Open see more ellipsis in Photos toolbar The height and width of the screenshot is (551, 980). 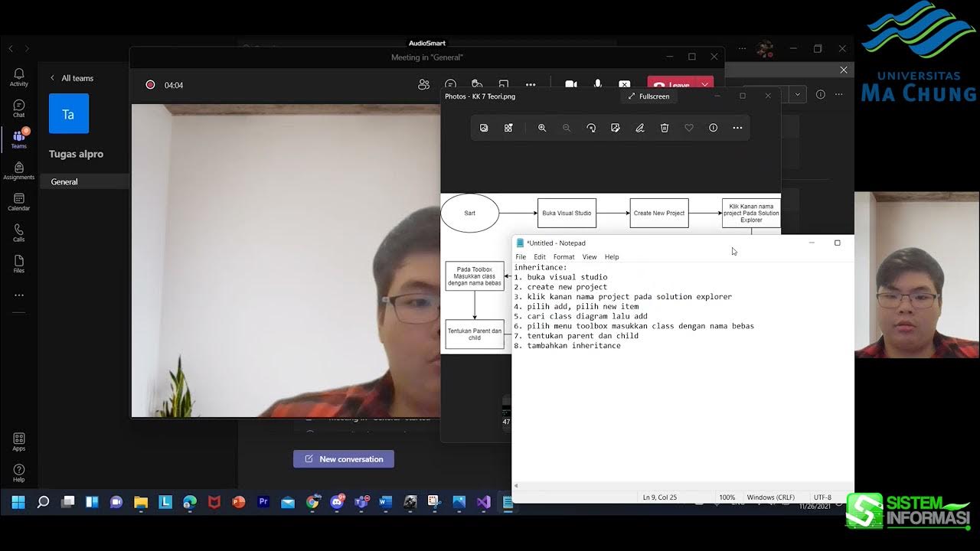pyautogui.click(x=738, y=128)
